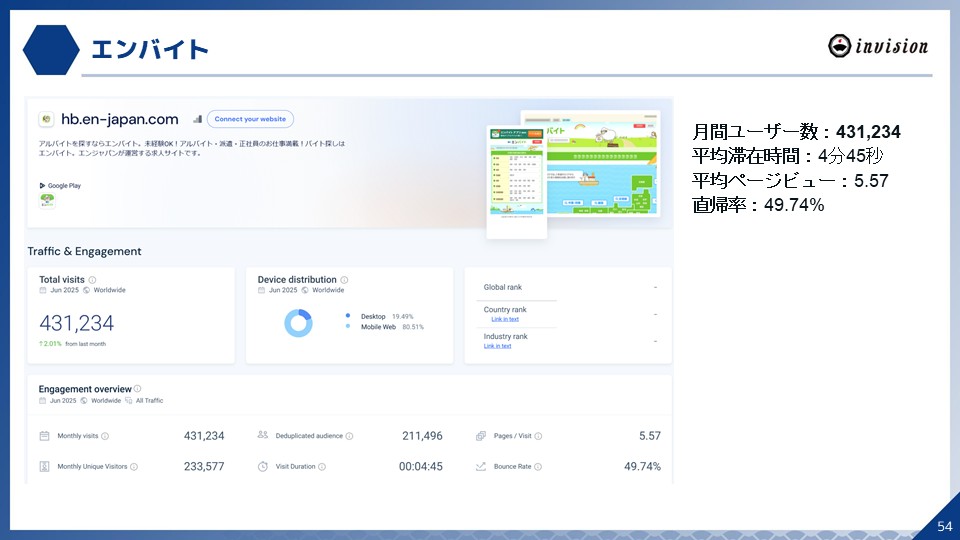Screen dimensions: 960x540
Task: Click the Mobile Web 80.51% legend entry
Action: (392, 327)
